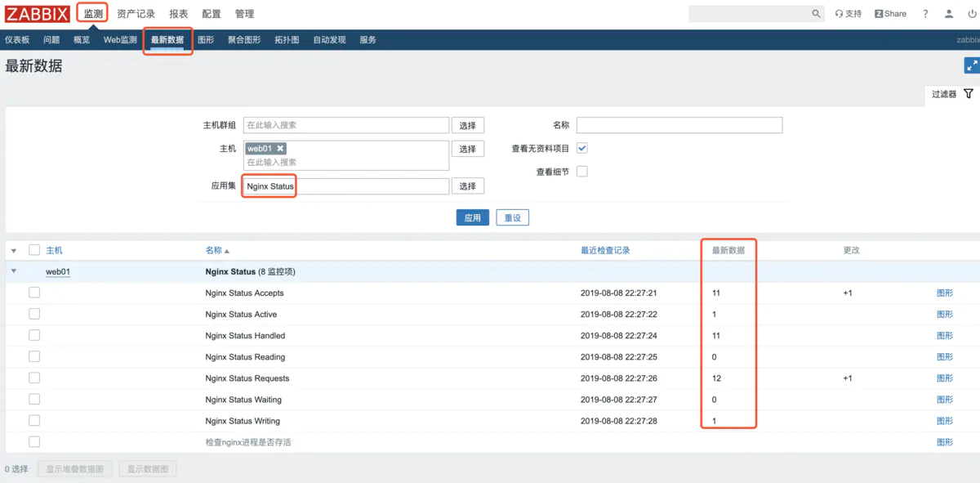Open the 配置 menu

pos(211,14)
